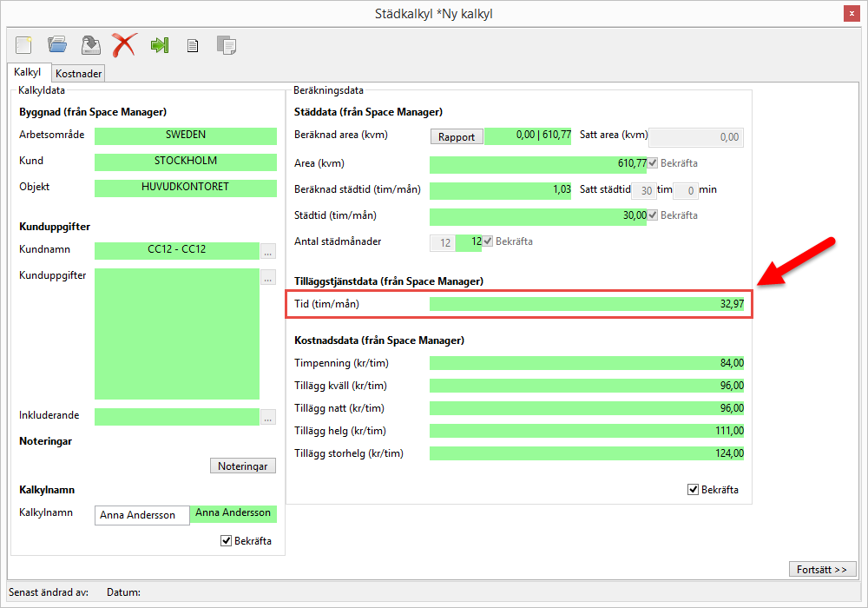Toggle Bekräfta checkbox next to Area (kvm)
Screen dimensions: 868x608
coord(653,163)
